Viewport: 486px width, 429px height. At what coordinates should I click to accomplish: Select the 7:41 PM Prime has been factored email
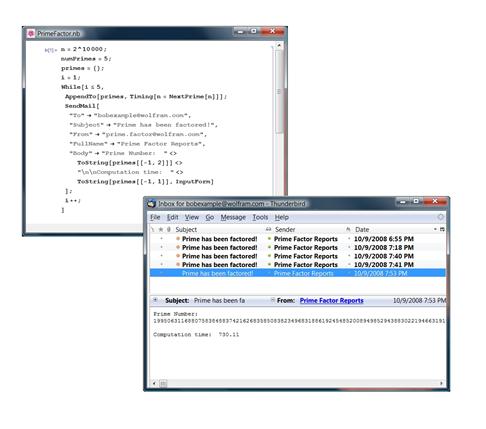coord(297,265)
